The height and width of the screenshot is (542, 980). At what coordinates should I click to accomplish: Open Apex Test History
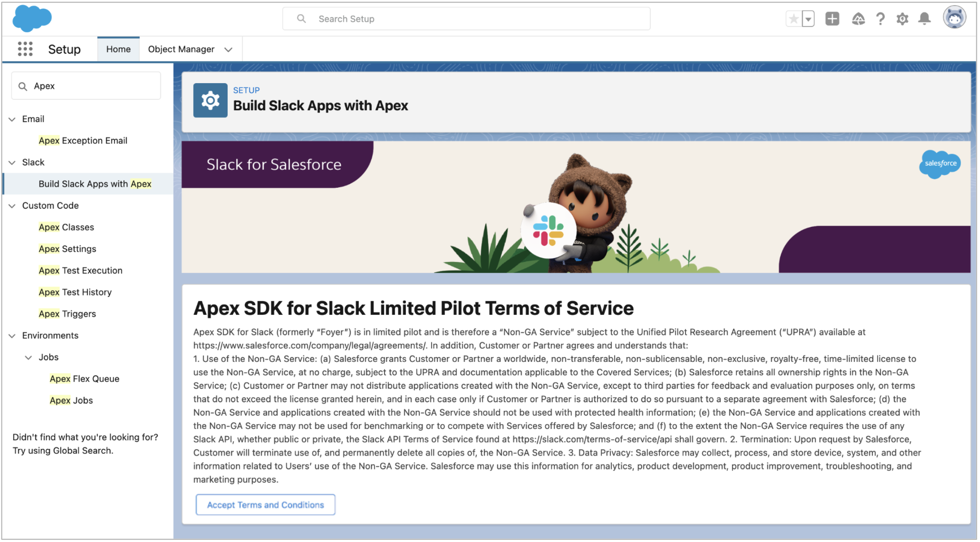[75, 292]
